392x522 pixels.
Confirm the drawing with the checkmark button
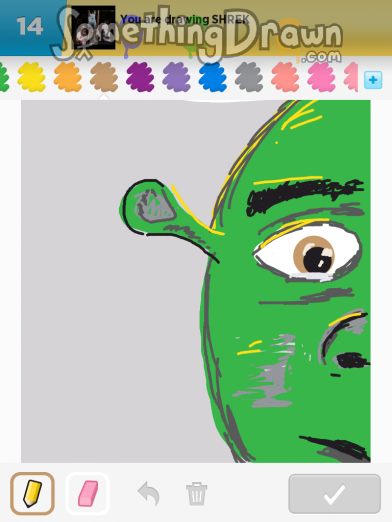(334, 494)
